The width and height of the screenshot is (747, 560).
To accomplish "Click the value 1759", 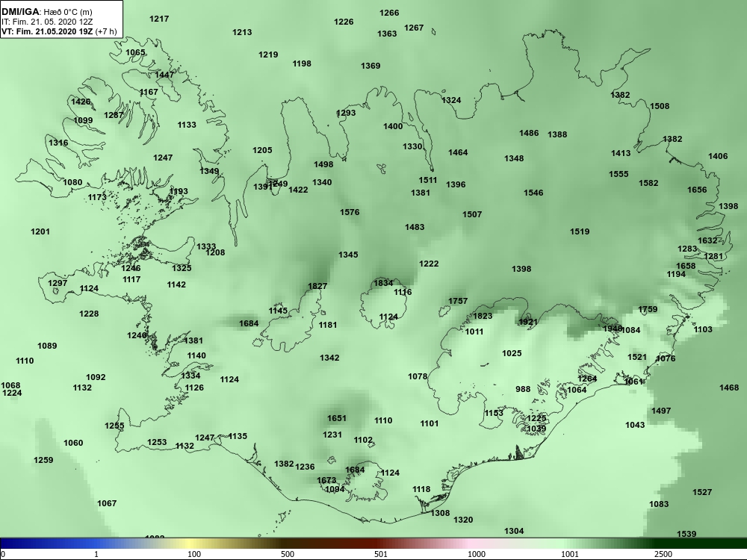I will (648, 309).
